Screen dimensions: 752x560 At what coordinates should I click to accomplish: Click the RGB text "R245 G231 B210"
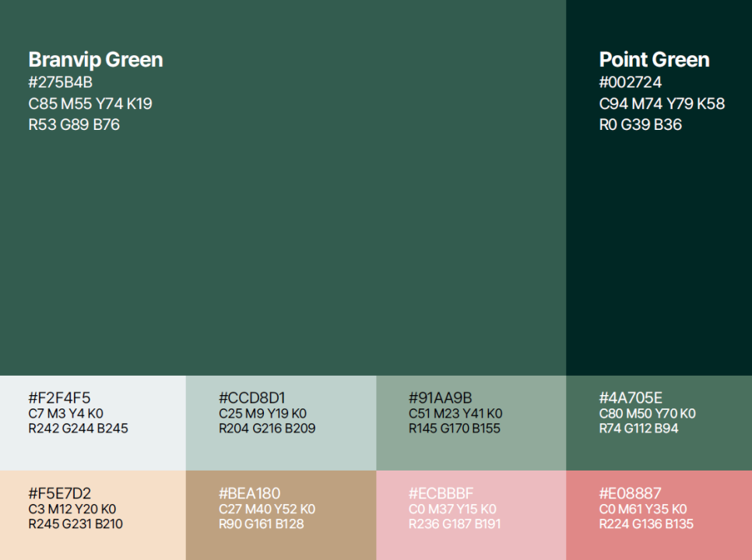click(x=76, y=524)
